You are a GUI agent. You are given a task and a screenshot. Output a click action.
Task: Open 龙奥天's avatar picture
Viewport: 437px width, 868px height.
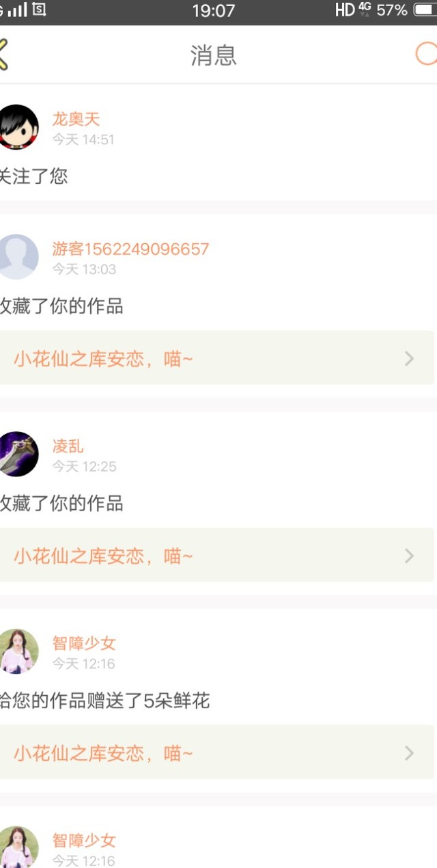coord(17,127)
